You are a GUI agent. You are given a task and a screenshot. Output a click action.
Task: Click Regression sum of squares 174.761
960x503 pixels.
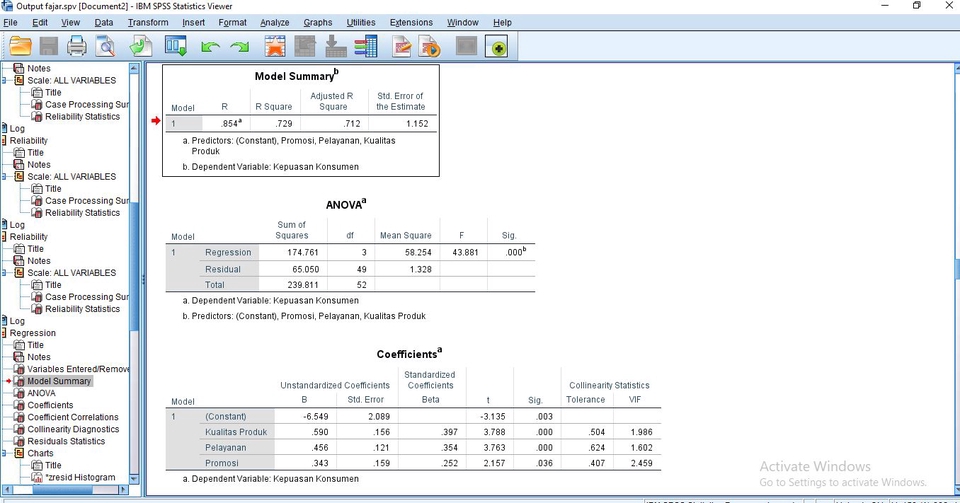(302, 252)
